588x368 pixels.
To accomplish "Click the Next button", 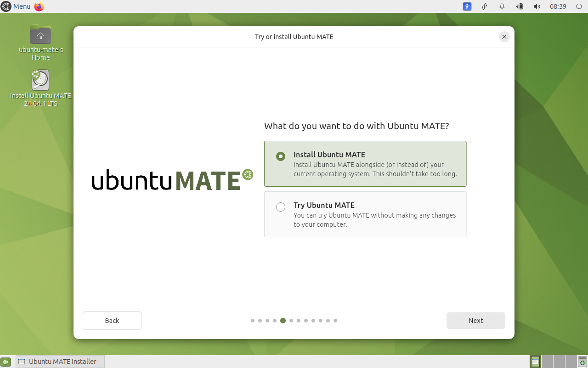I will 475,321.
